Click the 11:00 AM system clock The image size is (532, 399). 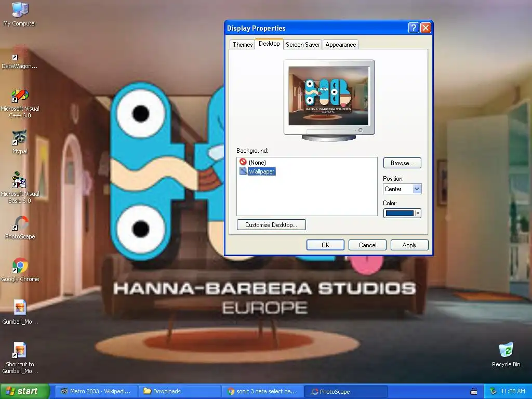click(513, 391)
